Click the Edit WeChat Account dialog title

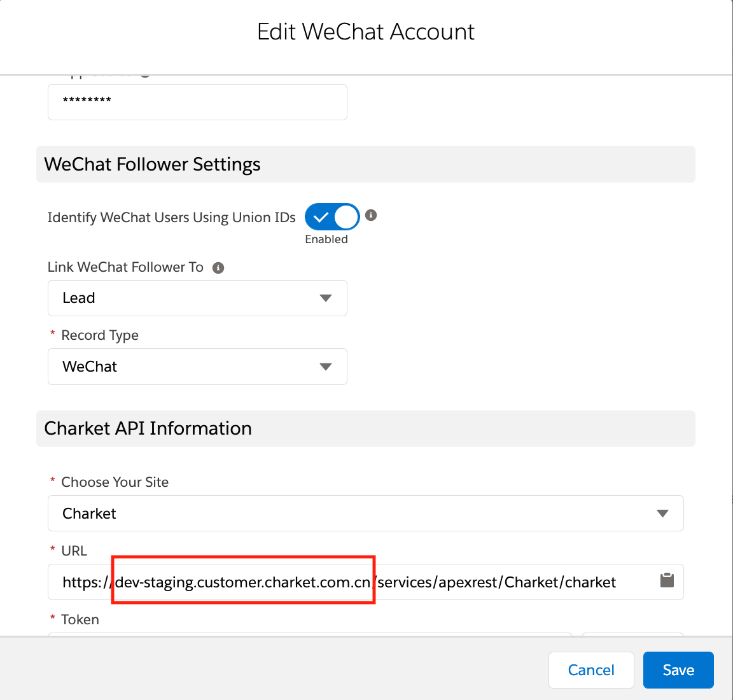coord(366,32)
